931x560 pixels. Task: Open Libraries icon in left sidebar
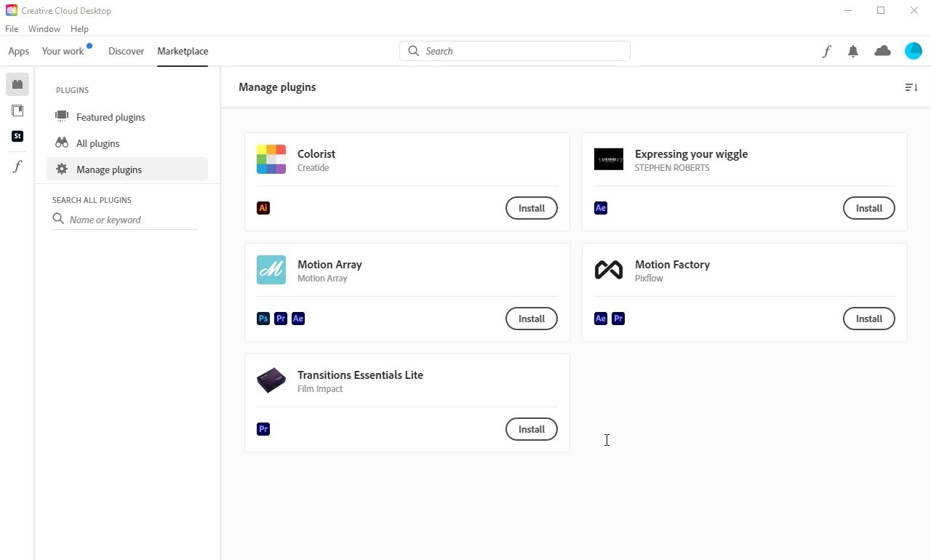pos(17,111)
